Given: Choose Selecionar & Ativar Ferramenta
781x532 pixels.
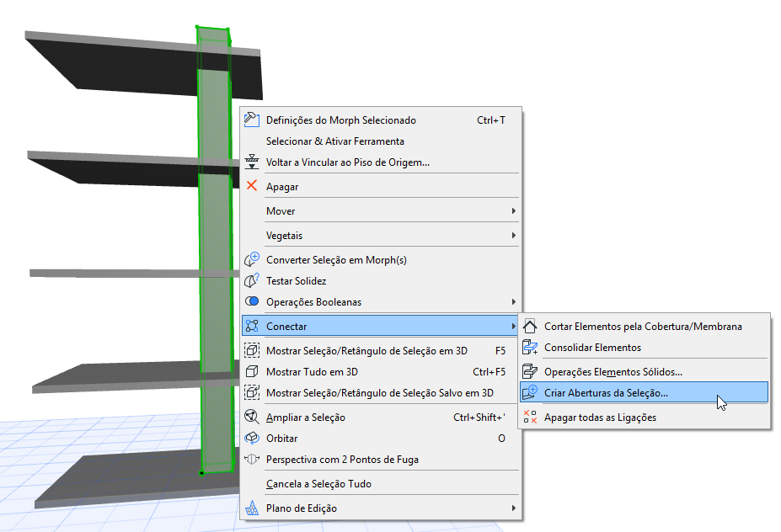Looking at the screenshot, I should click(381, 141).
